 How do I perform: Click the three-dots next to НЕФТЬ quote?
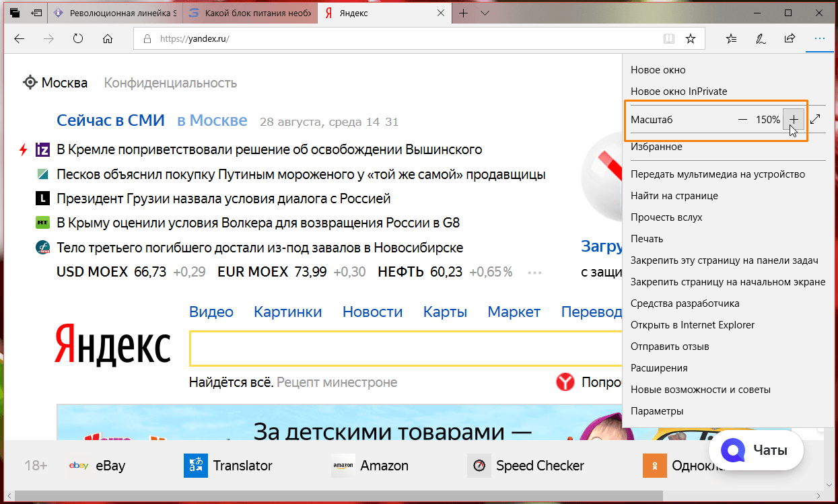[535, 273]
